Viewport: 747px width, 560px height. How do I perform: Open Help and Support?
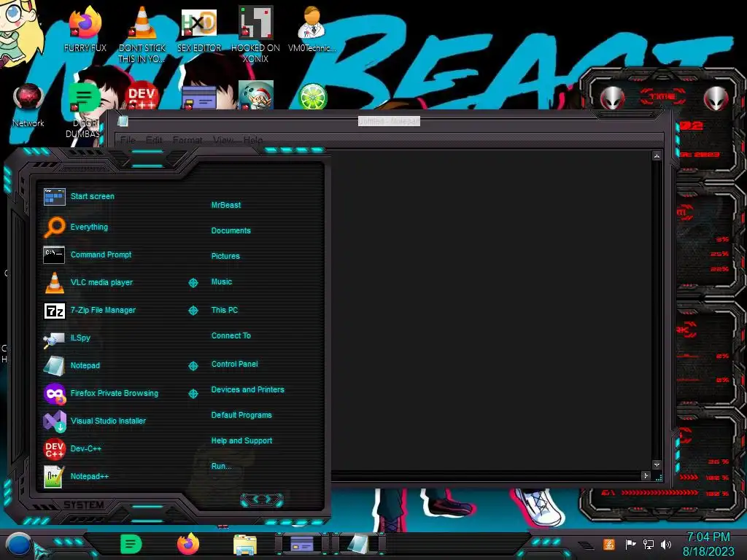pyautogui.click(x=241, y=441)
